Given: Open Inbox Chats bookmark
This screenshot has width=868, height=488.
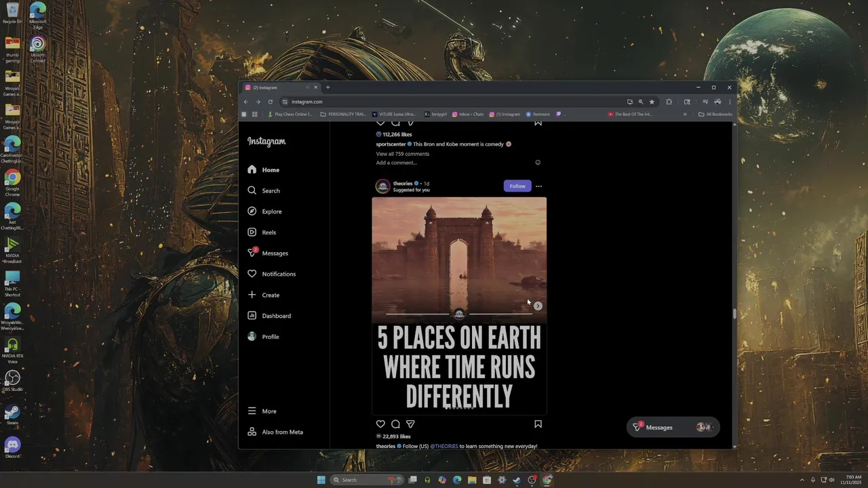Looking at the screenshot, I should 468,115.
